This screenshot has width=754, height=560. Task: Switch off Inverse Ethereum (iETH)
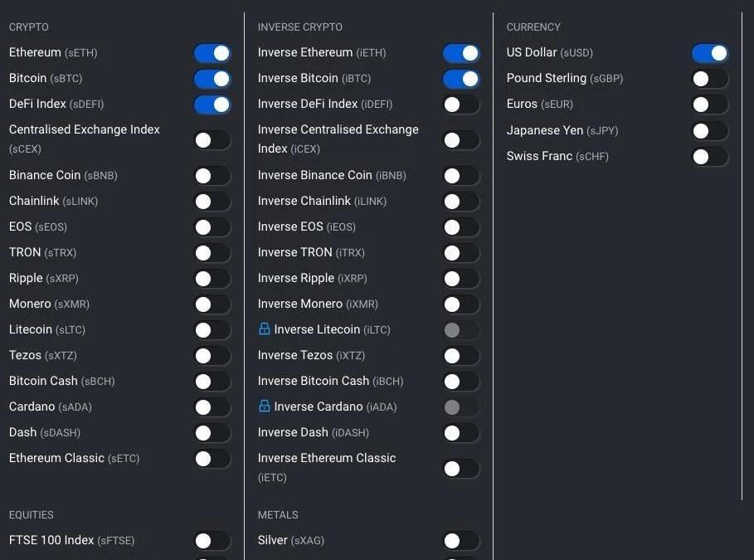pyautogui.click(x=461, y=53)
